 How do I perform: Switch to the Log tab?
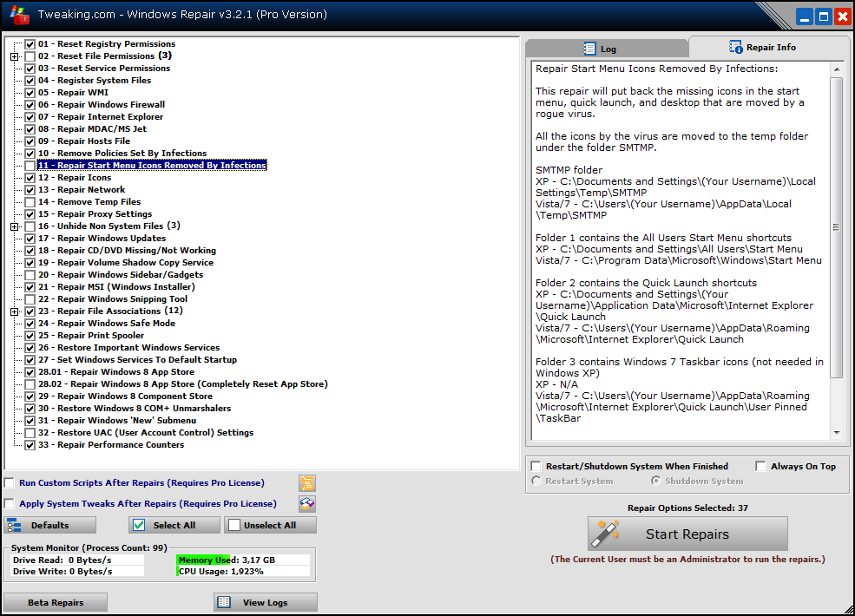pos(607,49)
